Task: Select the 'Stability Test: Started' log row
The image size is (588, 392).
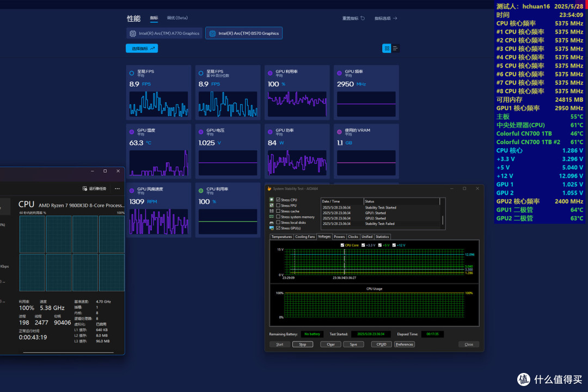Action: click(380, 207)
